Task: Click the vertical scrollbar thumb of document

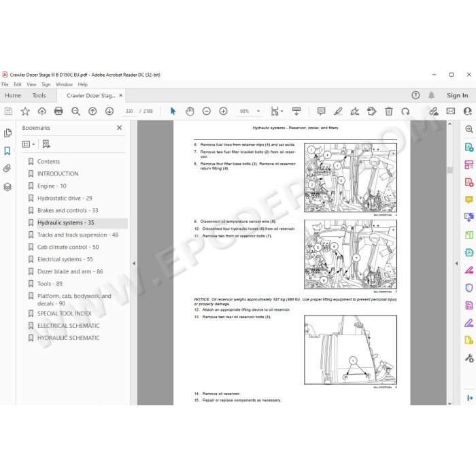Action: point(449,170)
